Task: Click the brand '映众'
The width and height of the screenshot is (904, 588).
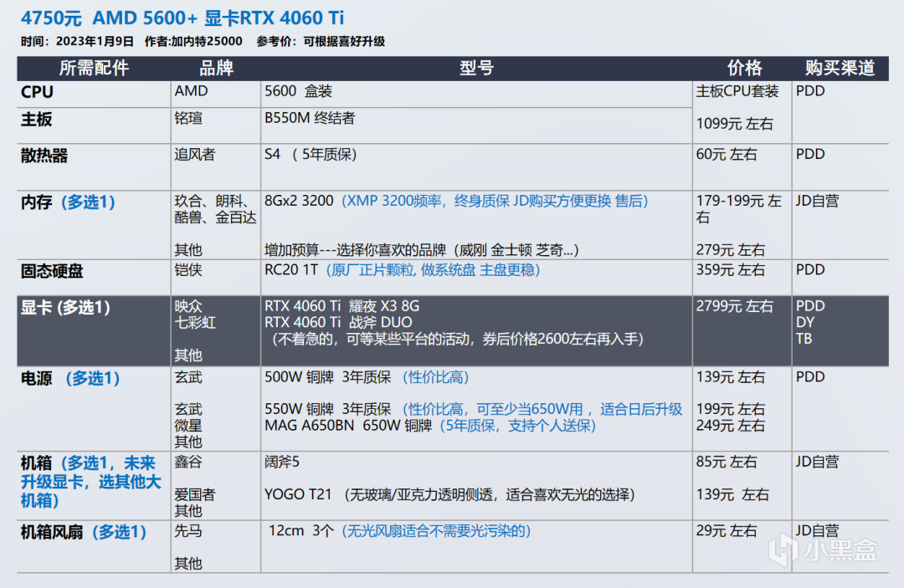Action: tap(188, 306)
